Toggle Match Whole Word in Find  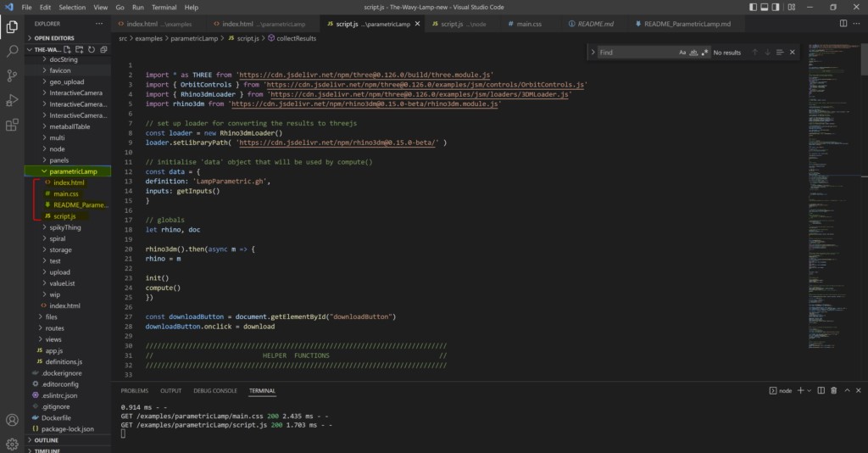pos(693,53)
